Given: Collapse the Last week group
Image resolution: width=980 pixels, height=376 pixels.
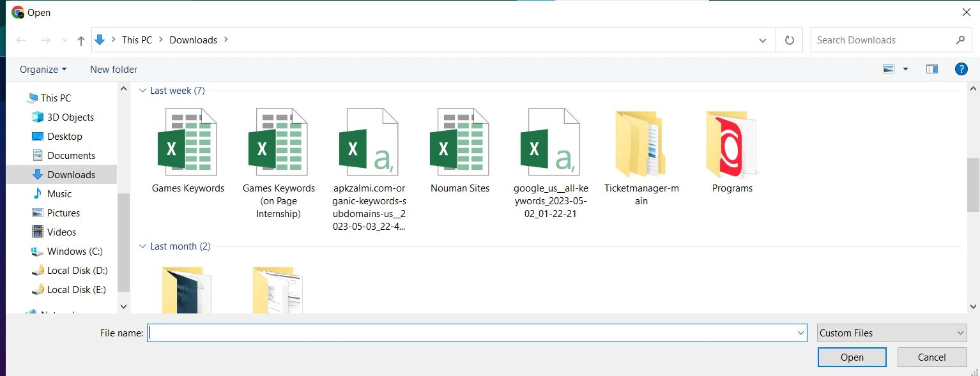Looking at the screenshot, I should click(143, 91).
